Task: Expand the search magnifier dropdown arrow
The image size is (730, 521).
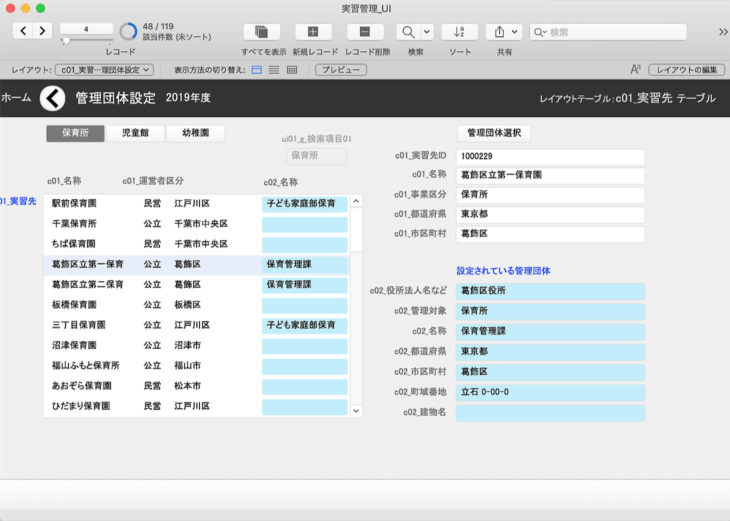Action: tap(427, 32)
